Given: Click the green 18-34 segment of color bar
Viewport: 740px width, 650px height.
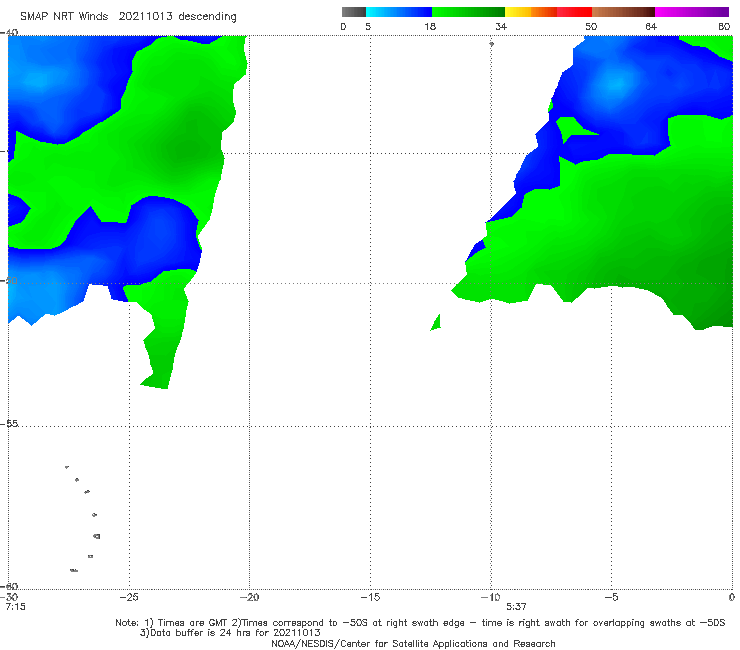Looking at the screenshot, I should 468,12.
